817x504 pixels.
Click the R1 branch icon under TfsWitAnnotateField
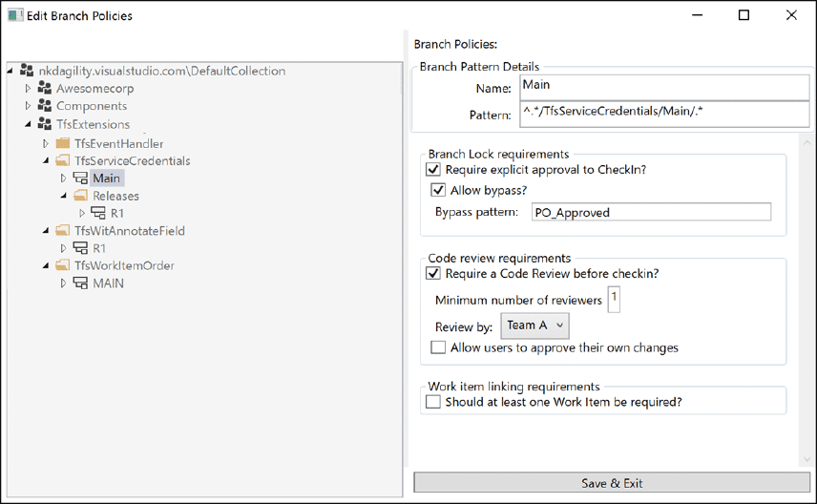point(80,247)
